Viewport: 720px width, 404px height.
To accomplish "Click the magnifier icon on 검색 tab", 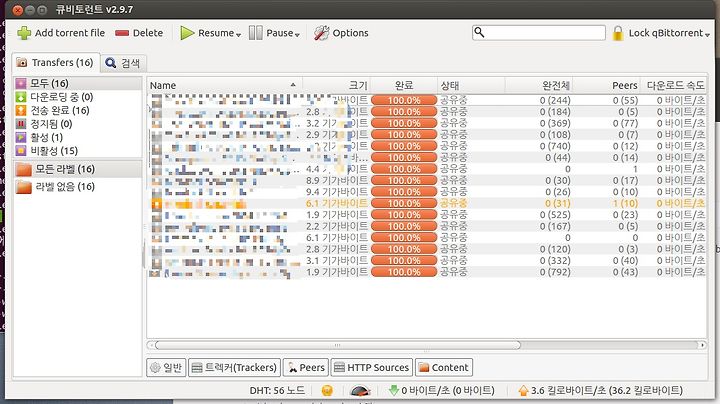I will click(111, 63).
